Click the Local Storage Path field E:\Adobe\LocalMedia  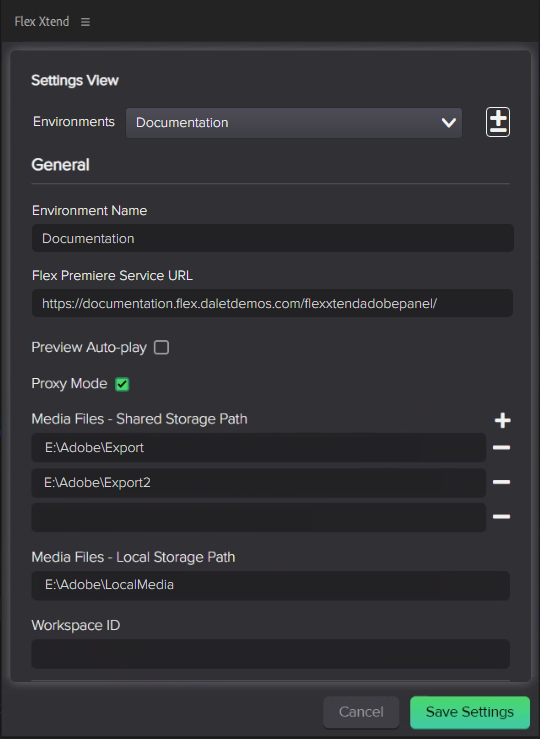tap(270, 585)
